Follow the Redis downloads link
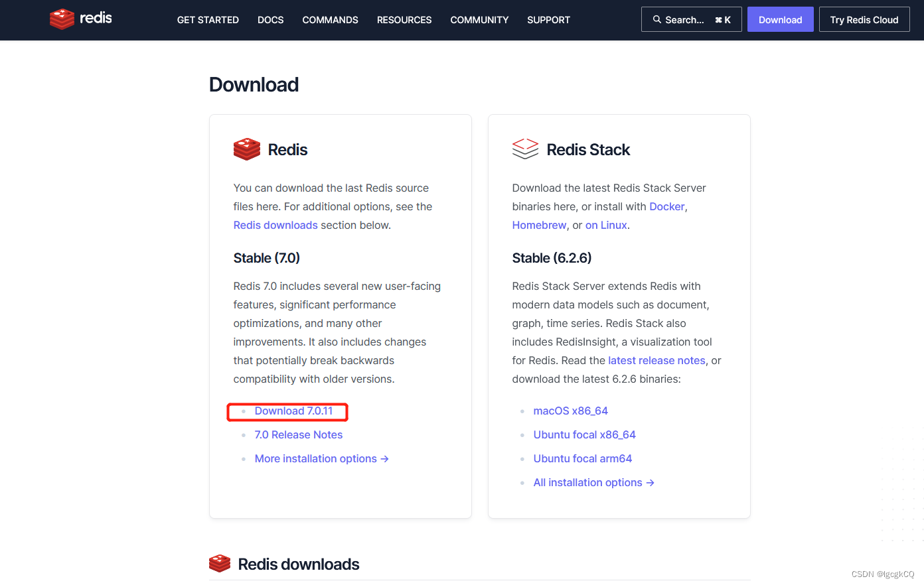The width and height of the screenshot is (924, 585). pos(275,225)
